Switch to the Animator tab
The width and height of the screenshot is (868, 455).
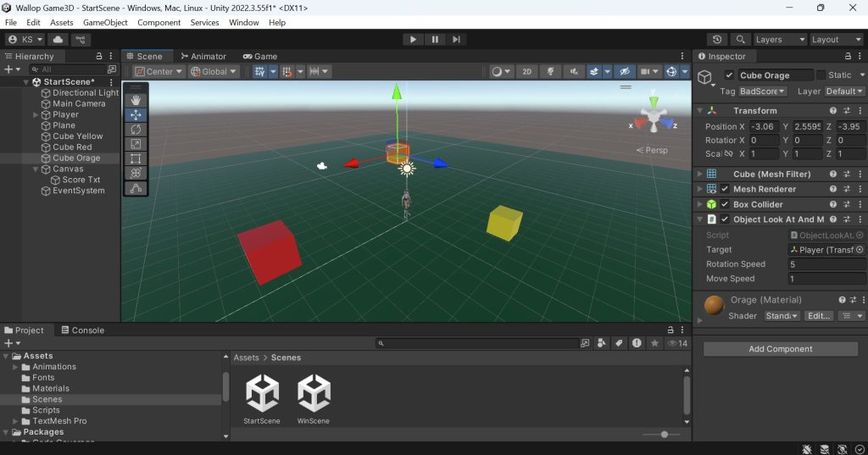(x=203, y=57)
